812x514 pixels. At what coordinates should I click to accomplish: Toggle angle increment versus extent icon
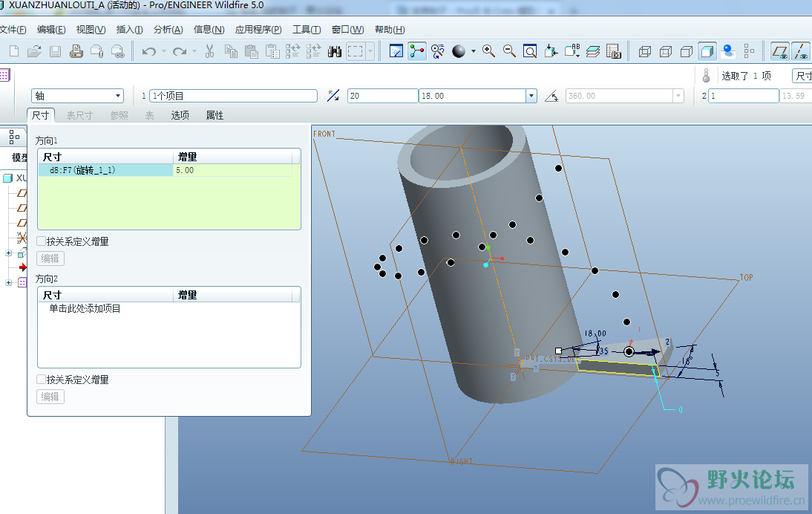pyautogui.click(x=333, y=96)
